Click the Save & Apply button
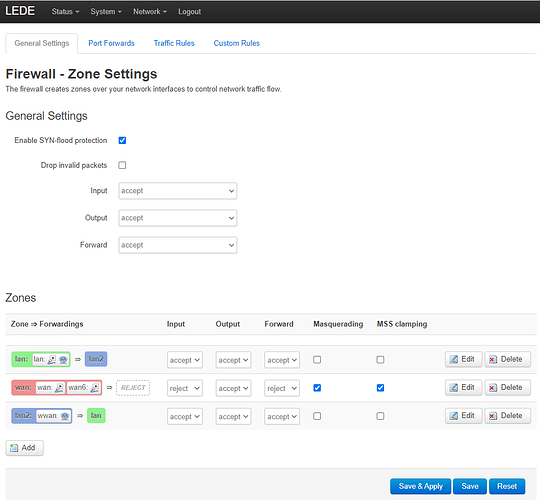Viewport: 540px width, 500px height. [x=420, y=486]
